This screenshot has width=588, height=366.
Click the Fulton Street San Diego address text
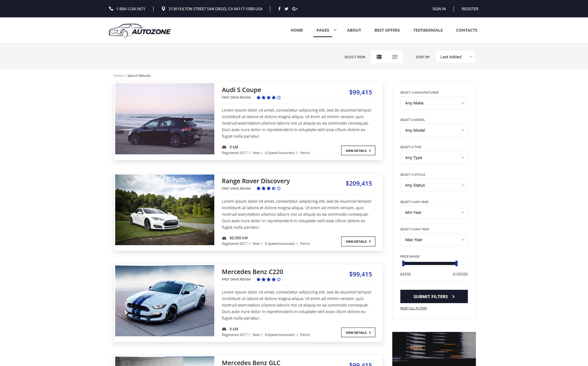tap(215, 9)
